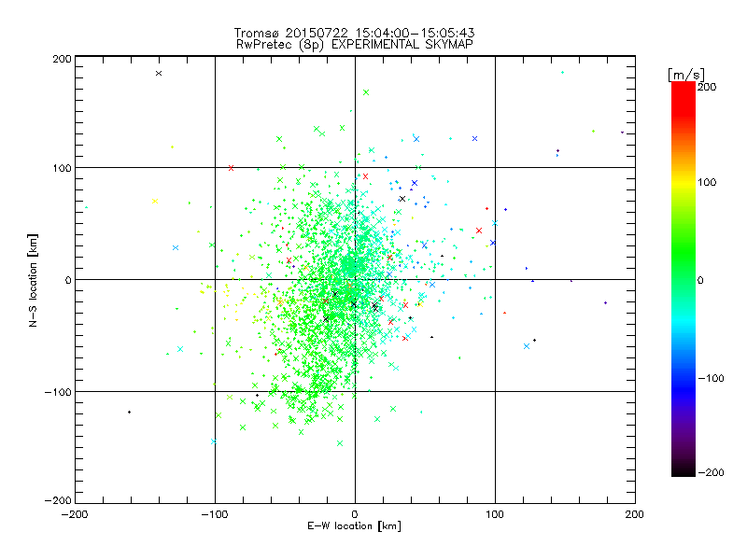Select the yellow band of the colorbar near 100
The image size is (747, 560).
[x=684, y=182]
